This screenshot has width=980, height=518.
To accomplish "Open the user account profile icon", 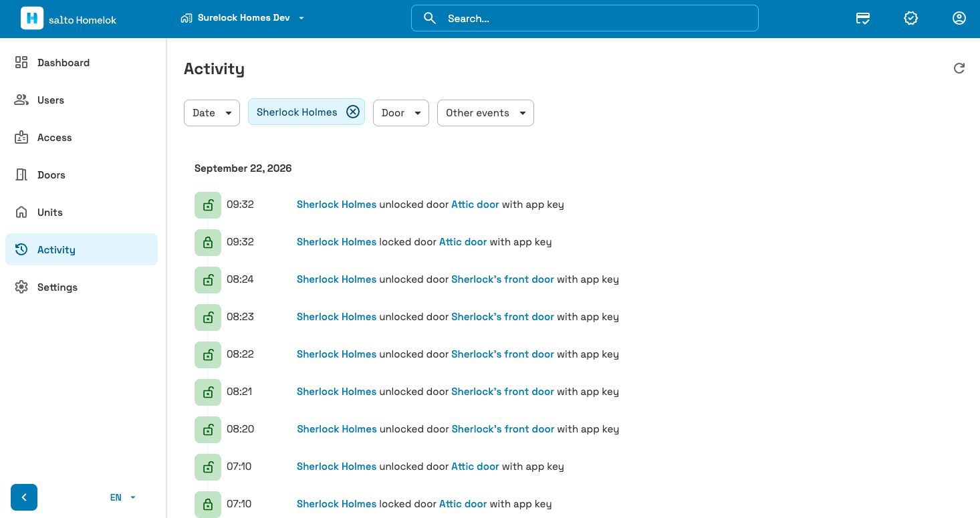I will tap(959, 19).
